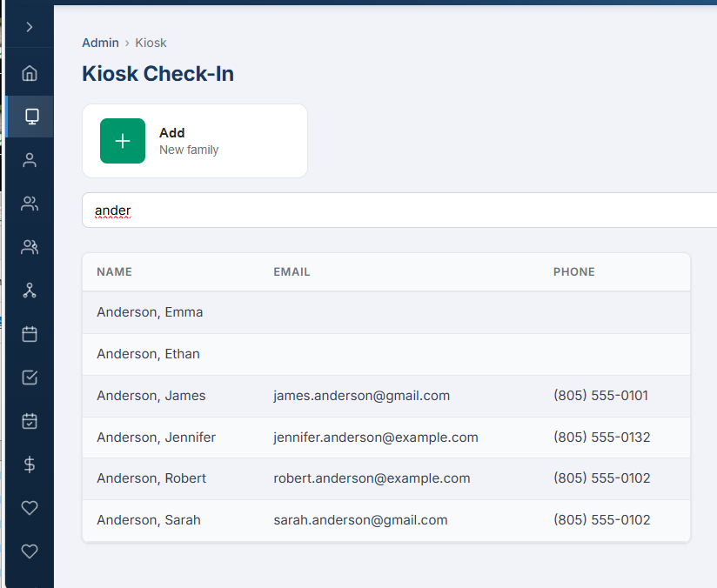Open the first Heart icon in sidebar
The image size is (717, 588).
click(x=30, y=507)
